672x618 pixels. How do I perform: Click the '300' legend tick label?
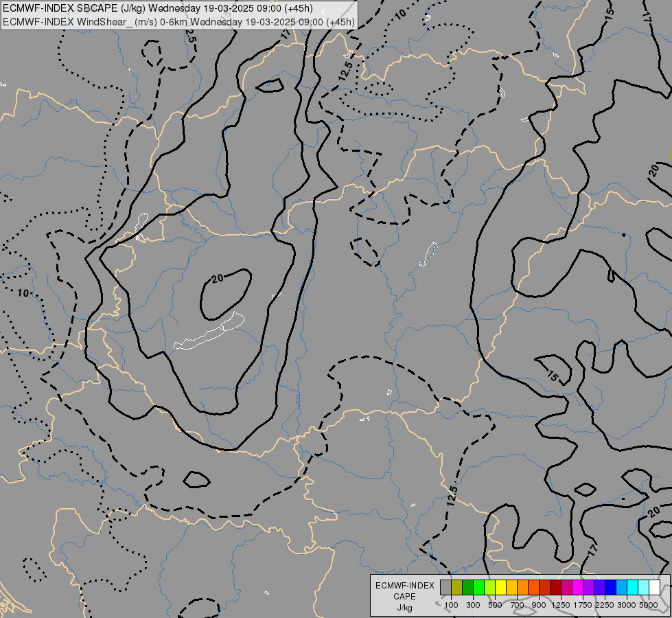[x=473, y=605]
